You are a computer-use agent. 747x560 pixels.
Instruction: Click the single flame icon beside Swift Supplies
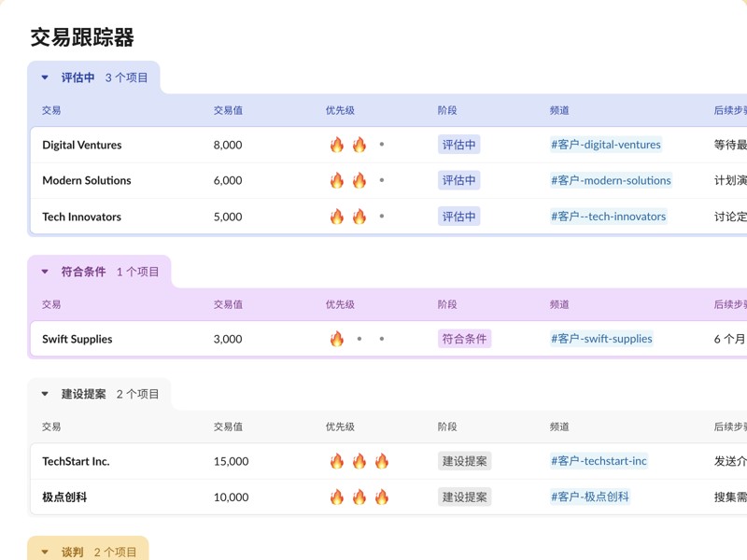click(x=338, y=339)
